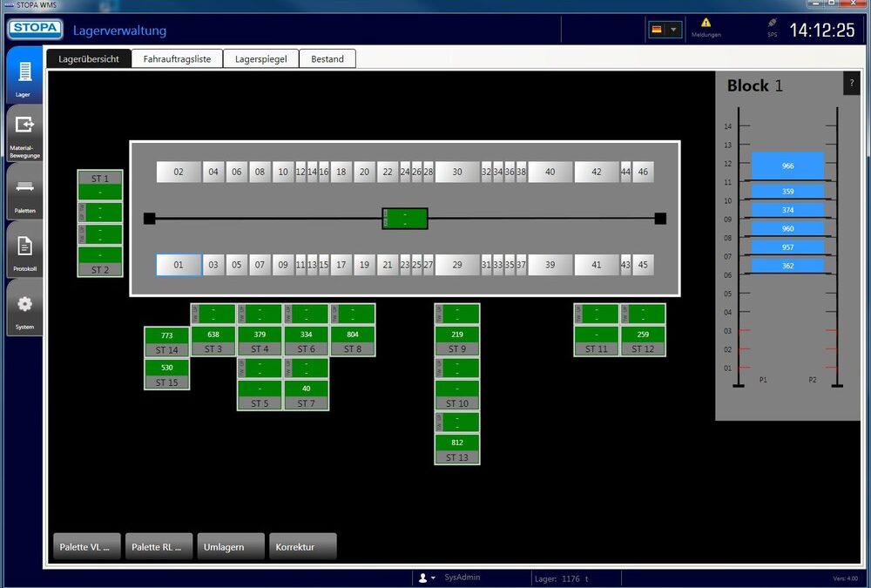871x588 pixels.
Task: Select pallet 960 in Block 1
Action: pyautogui.click(x=787, y=228)
